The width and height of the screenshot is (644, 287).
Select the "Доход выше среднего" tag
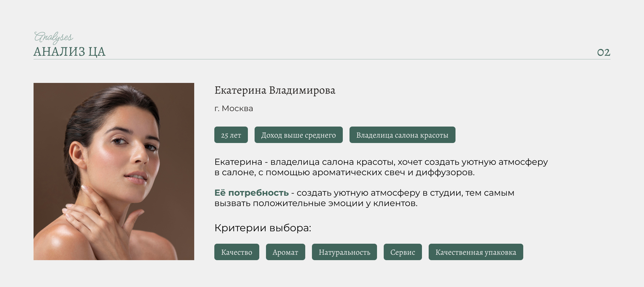(x=298, y=135)
